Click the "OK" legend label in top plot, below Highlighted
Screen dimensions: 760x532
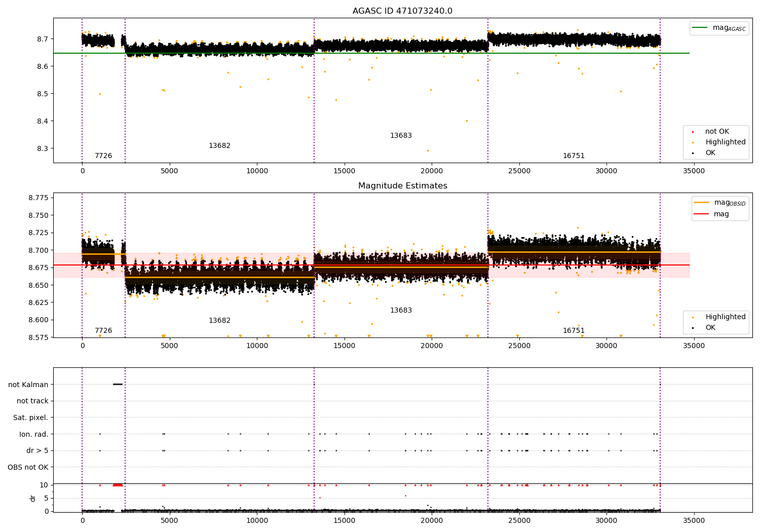coord(710,153)
